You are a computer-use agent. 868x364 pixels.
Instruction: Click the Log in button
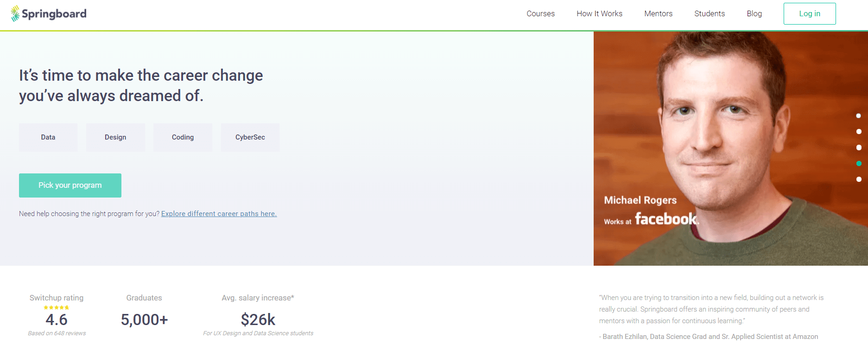pos(810,13)
